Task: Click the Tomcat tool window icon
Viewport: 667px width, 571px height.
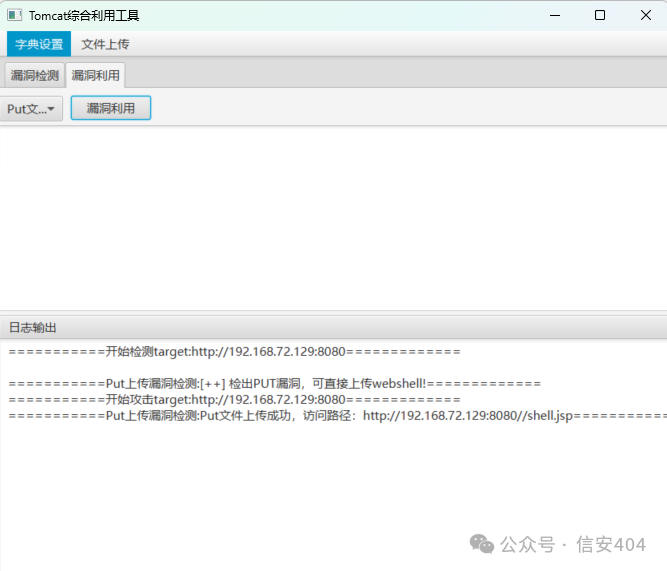Action: point(14,15)
